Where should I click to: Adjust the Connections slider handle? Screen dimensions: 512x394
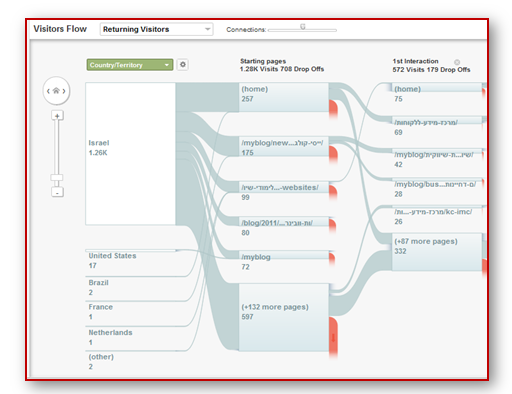(x=303, y=26)
